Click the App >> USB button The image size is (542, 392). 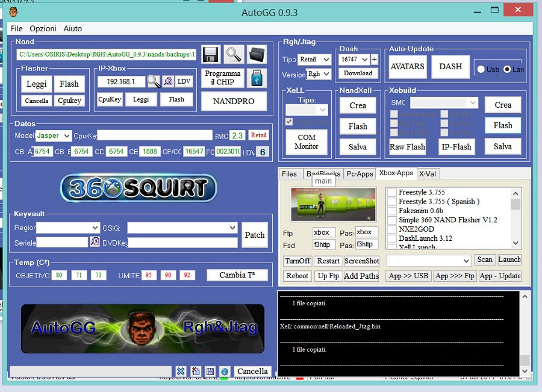coord(408,276)
